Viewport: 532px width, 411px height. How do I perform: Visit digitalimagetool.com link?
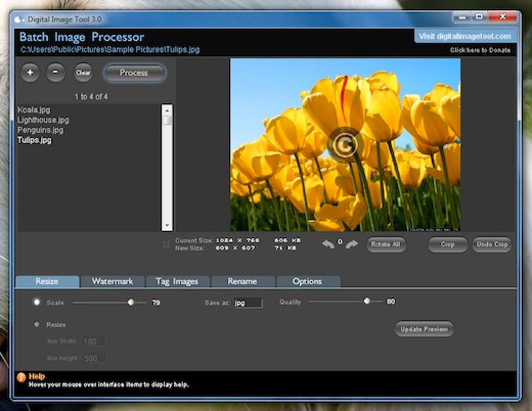click(464, 36)
